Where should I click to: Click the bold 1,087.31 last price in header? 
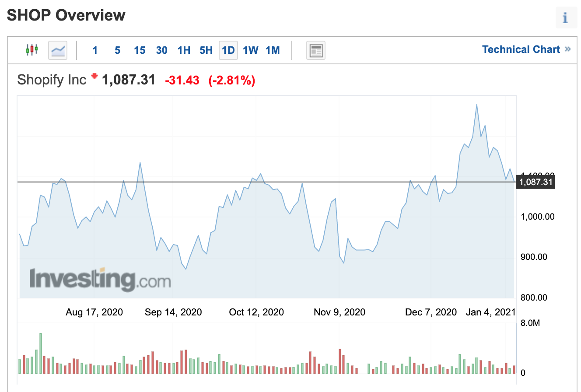[129, 80]
